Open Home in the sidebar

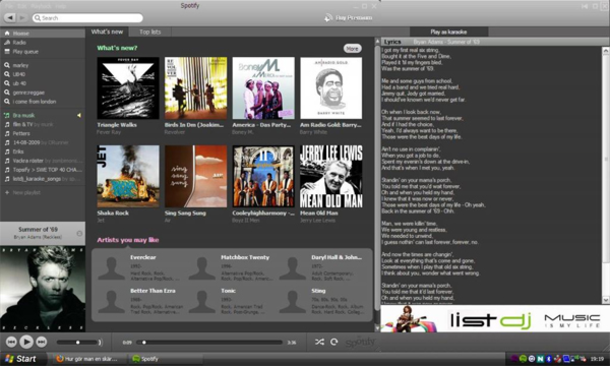coord(42,33)
